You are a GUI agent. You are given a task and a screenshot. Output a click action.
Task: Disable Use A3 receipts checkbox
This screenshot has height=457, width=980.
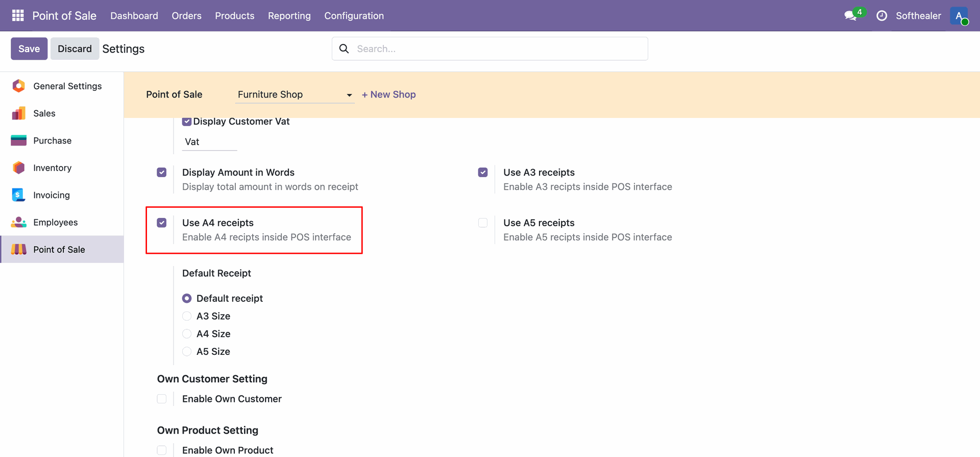click(483, 173)
